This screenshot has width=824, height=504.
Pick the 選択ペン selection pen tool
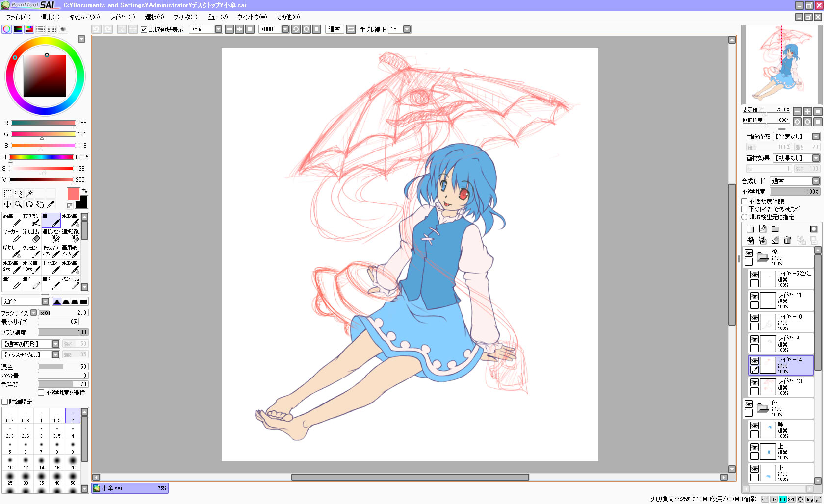[51, 236]
